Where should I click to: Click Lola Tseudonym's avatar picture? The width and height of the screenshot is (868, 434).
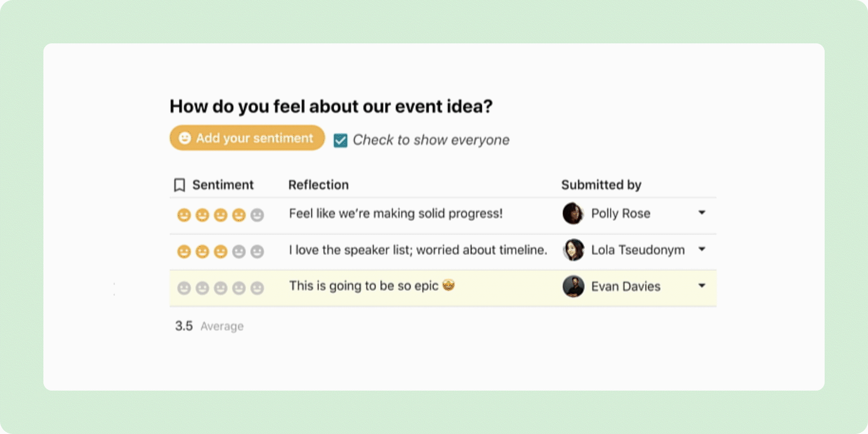tap(573, 250)
